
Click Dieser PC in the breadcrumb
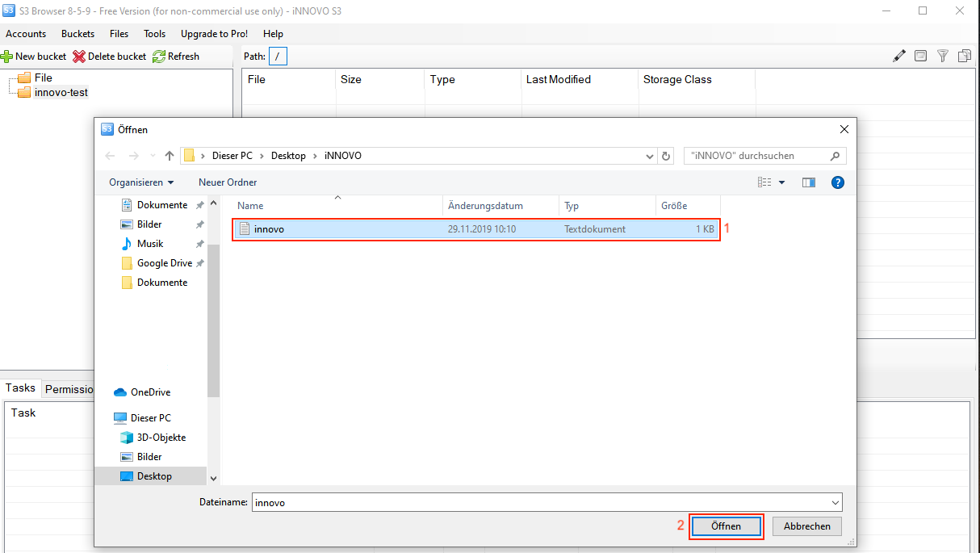pyautogui.click(x=232, y=156)
